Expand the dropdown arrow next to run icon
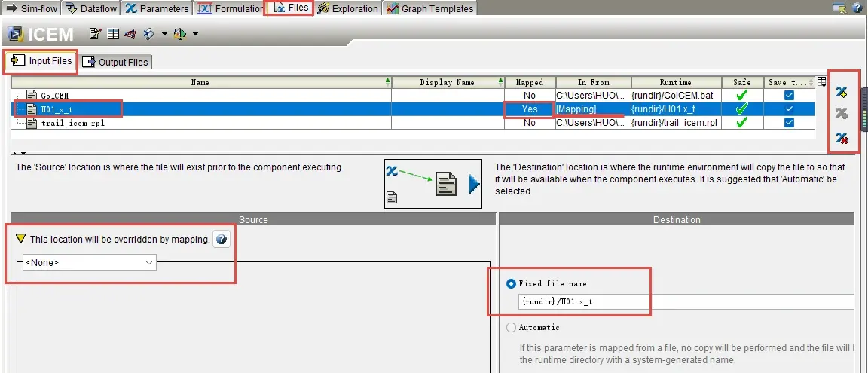The height and width of the screenshot is (373, 868). 195,35
